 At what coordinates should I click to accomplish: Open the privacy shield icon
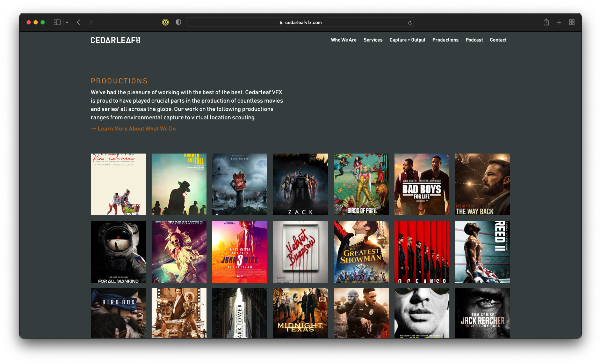coord(179,22)
